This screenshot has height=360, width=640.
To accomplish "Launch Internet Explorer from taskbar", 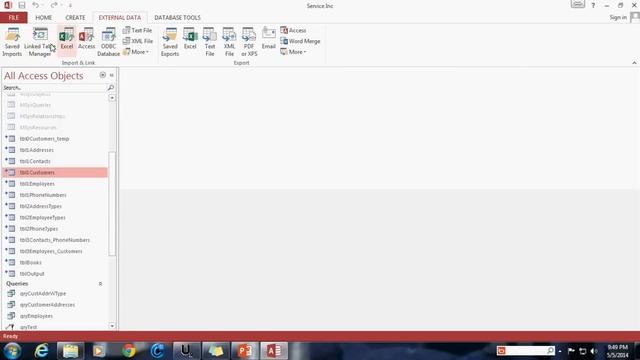I will pos(42,351).
